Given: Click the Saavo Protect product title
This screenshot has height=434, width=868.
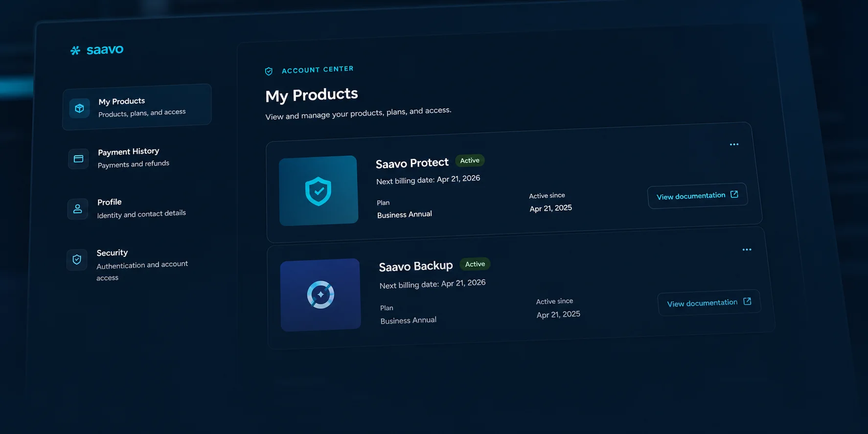Looking at the screenshot, I should click(x=412, y=163).
